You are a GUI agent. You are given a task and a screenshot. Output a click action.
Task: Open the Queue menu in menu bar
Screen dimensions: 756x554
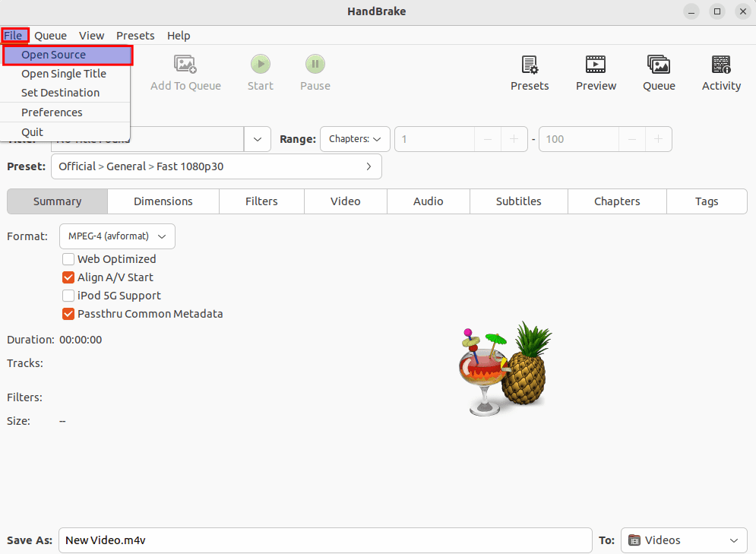[51, 36]
